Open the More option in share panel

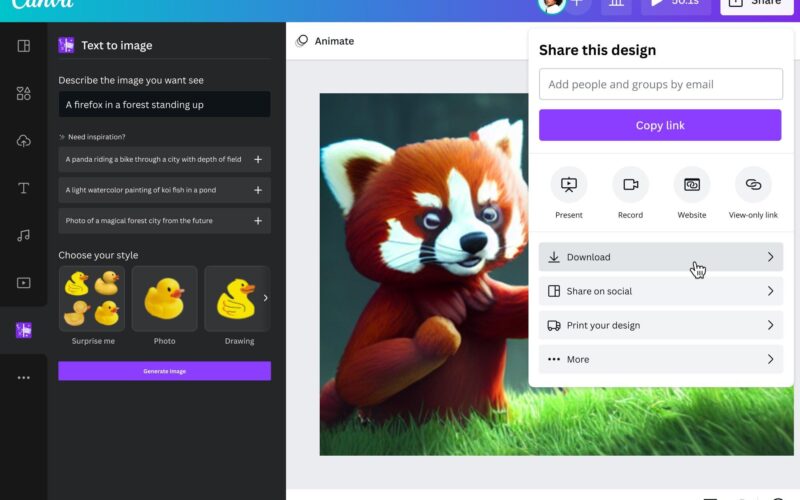pyautogui.click(x=661, y=360)
